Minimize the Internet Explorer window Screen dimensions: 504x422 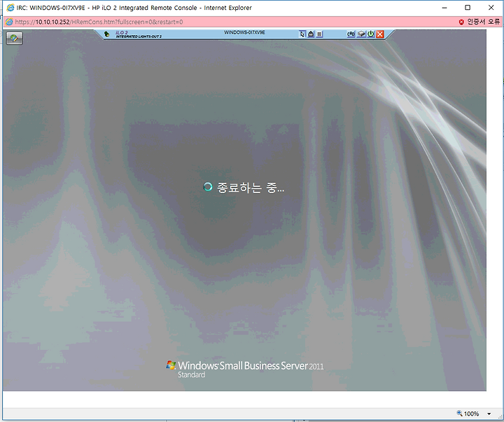[444, 8]
